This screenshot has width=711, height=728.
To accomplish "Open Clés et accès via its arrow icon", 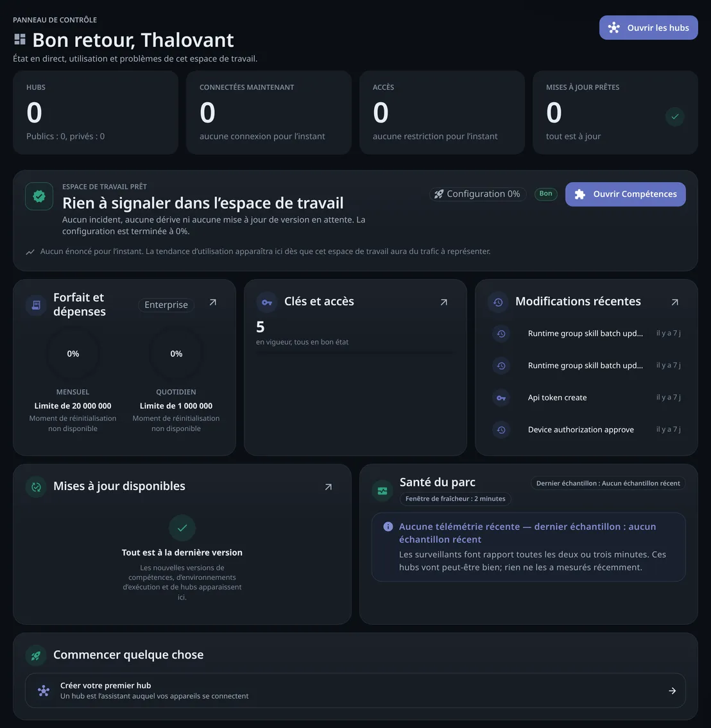I will [444, 302].
